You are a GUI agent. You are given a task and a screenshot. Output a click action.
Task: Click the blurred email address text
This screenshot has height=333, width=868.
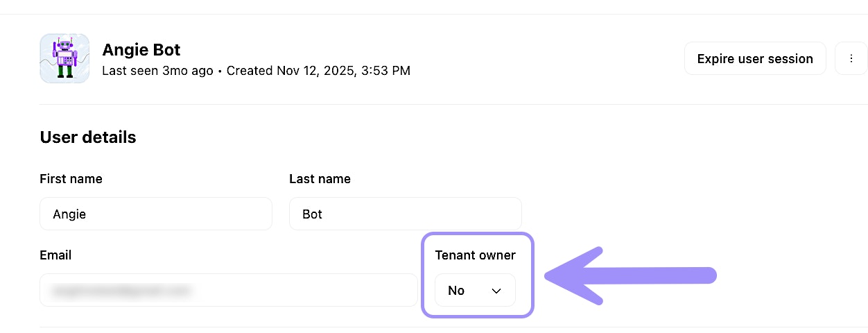click(x=121, y=291)
